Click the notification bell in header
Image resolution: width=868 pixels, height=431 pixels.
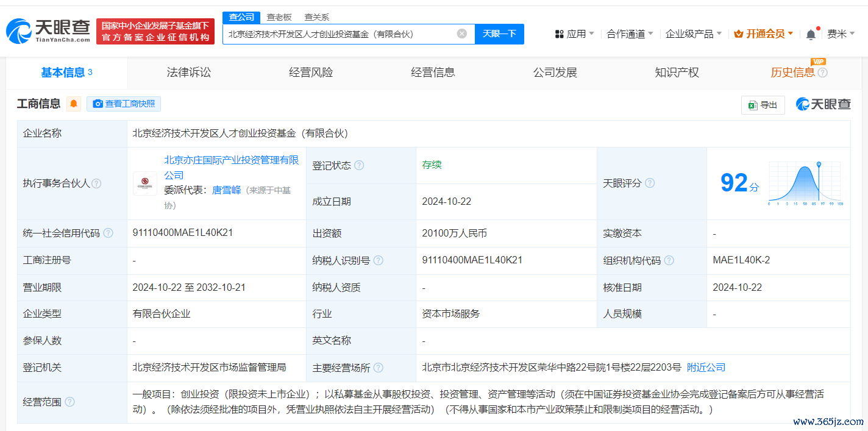point(811,34)
